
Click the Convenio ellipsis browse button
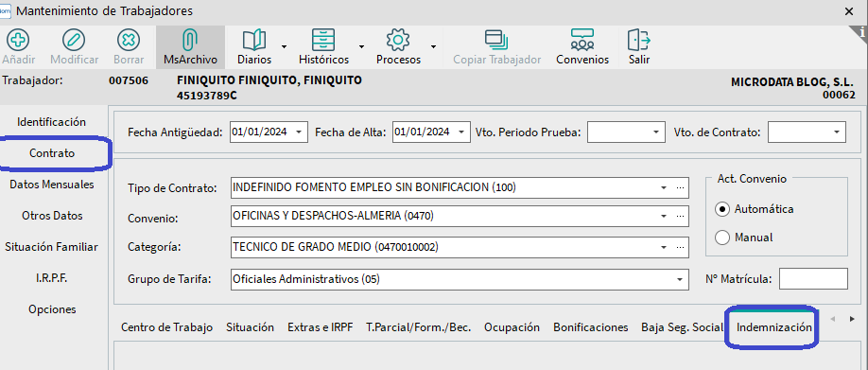point(681,216)
